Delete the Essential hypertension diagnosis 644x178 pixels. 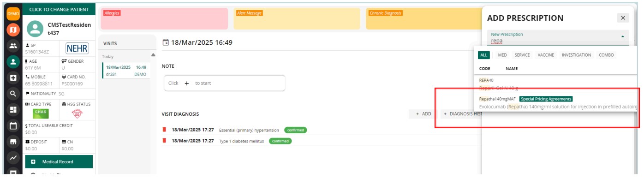click(x=164, y=130)
